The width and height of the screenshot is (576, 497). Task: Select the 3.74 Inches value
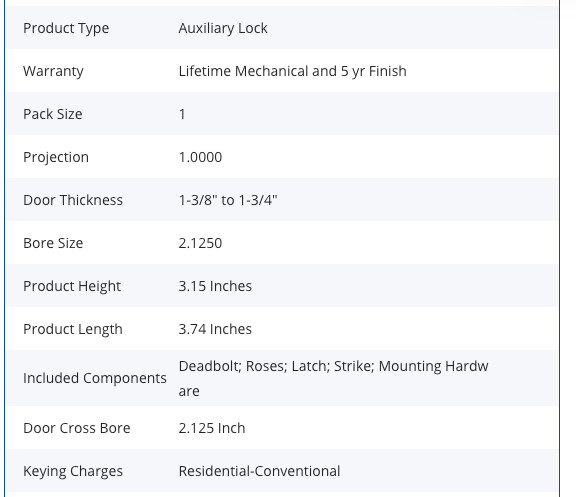(215, 329)
